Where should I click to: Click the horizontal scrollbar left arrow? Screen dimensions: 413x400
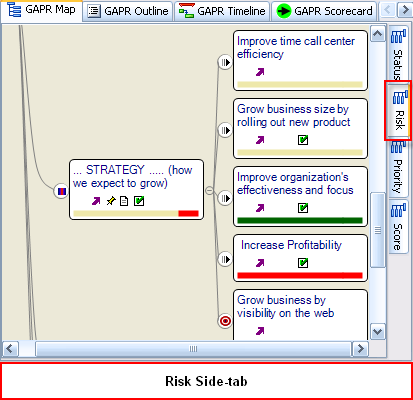click(x=10, y=349)
